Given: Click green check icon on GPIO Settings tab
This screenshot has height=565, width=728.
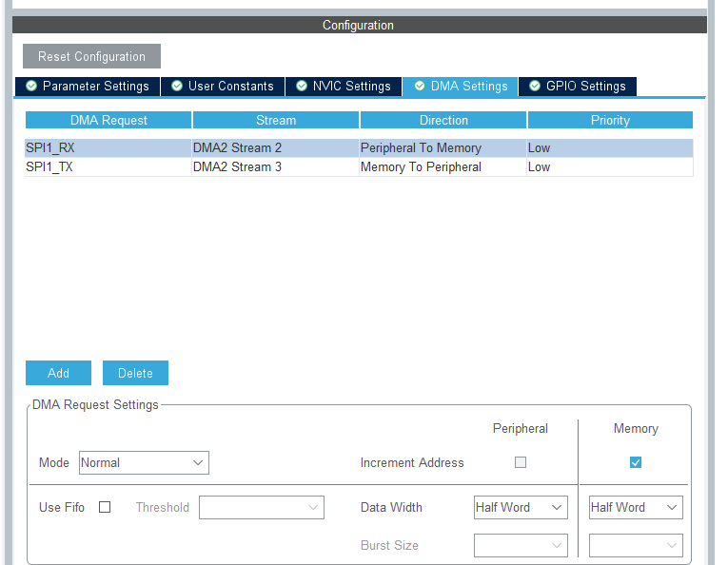Looking at the screenshot, I should (x=535, y=87).
